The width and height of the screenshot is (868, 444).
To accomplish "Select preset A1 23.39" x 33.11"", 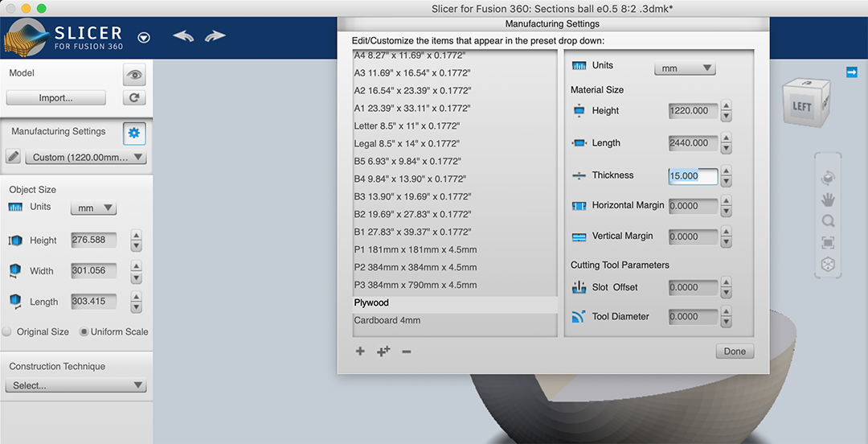I will click(x=455, y=108).
